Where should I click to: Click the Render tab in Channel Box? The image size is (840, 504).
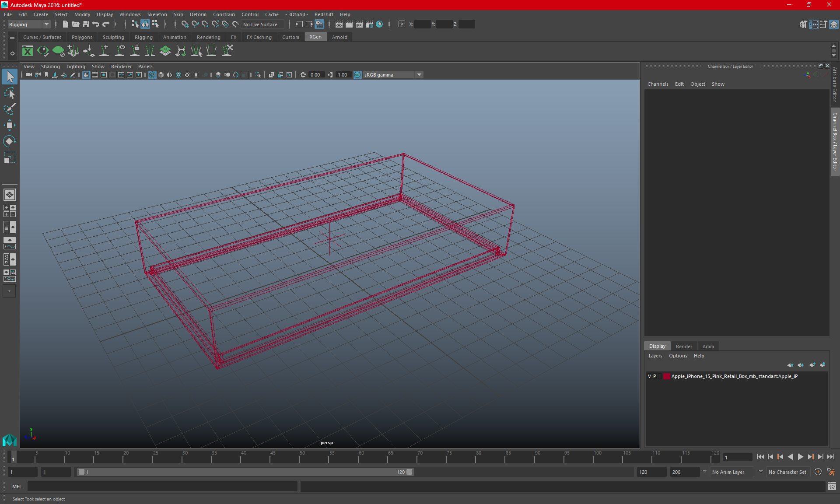(x=683, y=346)
